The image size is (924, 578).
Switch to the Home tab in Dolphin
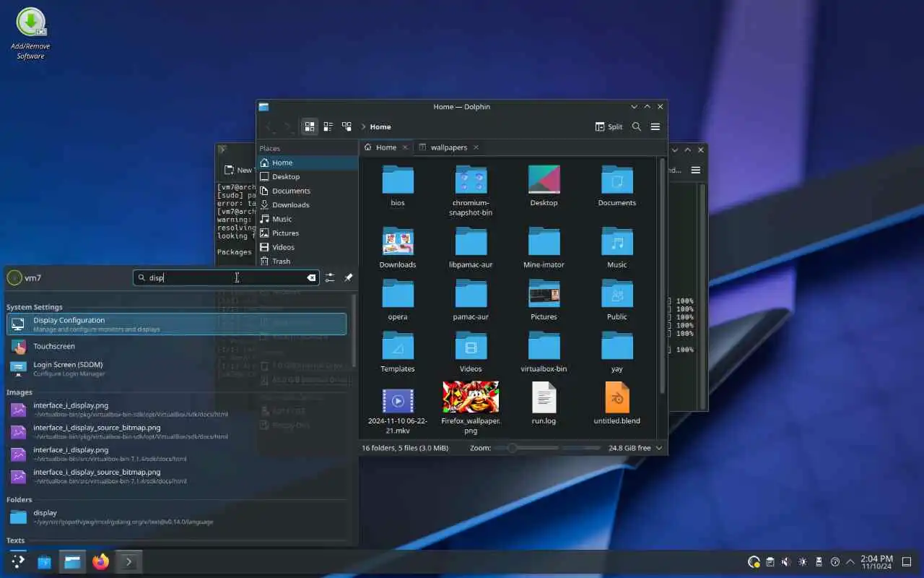pos(385,147)
